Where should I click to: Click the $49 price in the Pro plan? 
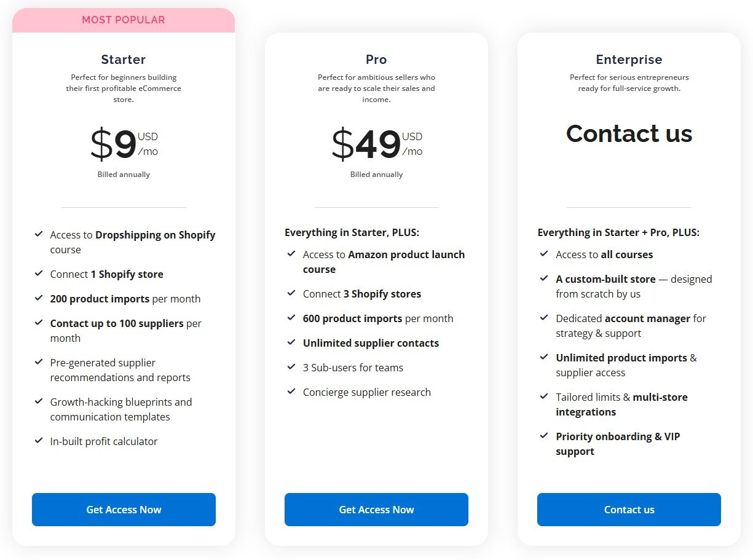(367, 145)
